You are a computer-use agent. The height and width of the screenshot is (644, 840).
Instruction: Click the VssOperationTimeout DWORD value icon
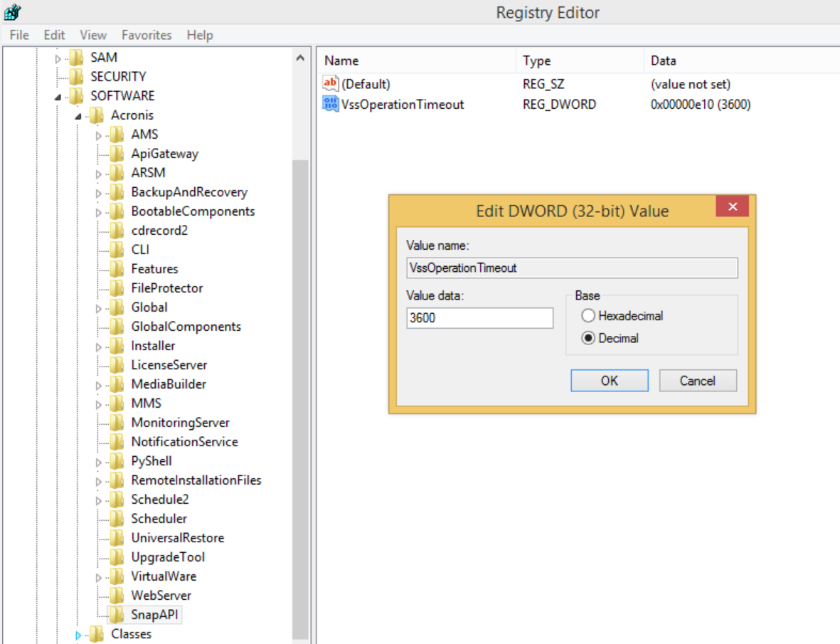coord(330,104)
